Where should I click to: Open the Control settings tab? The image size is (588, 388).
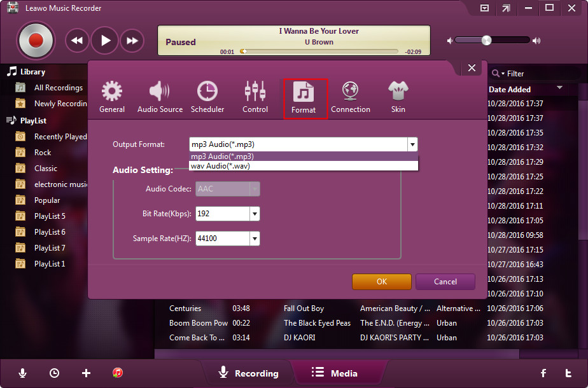pyautogui.click(x=255, y=97)
